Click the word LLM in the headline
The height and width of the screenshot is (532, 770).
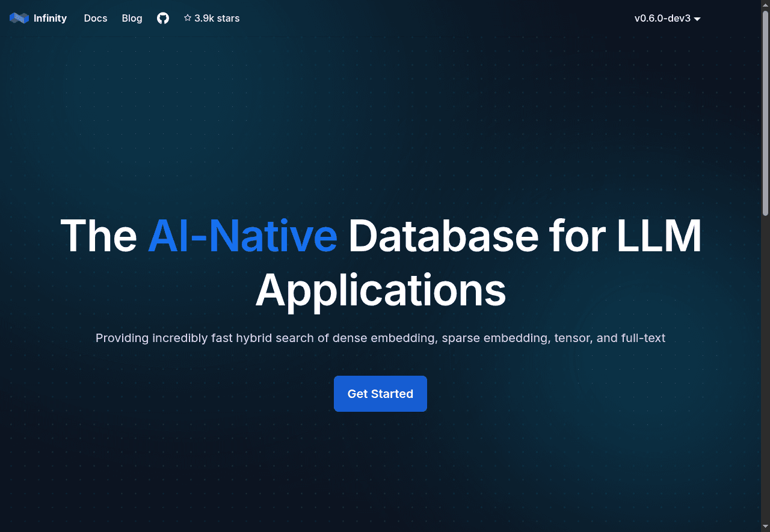pyautogui.click(x=659, y=236)
